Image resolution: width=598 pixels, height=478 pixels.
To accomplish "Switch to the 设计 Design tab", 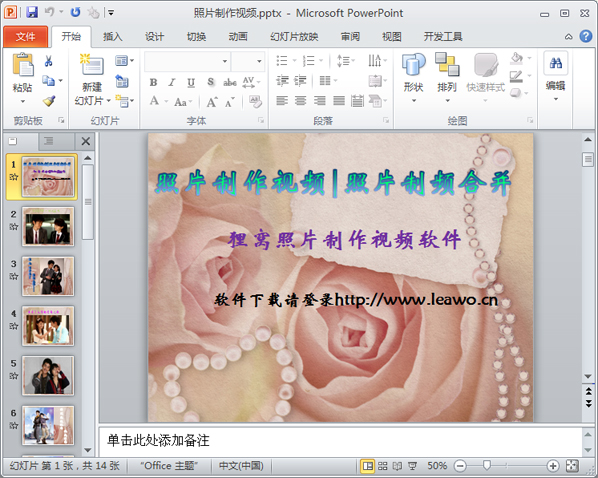I will point(154,37).
